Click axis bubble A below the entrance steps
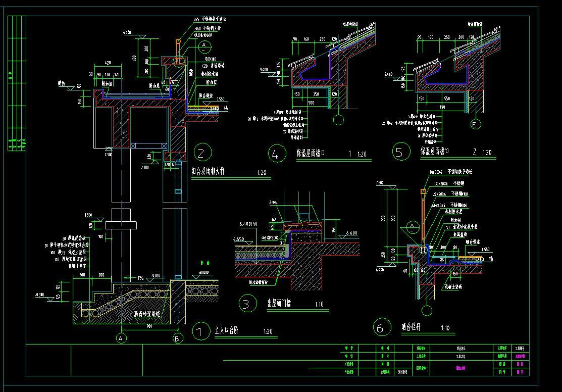 (x=121, y=338)
